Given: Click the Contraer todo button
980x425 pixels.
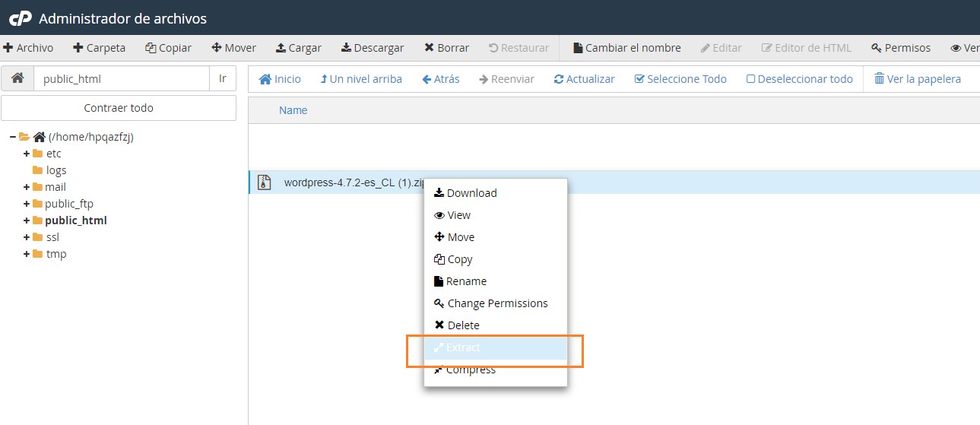Looking at the screenshot, I should (119, 108).
